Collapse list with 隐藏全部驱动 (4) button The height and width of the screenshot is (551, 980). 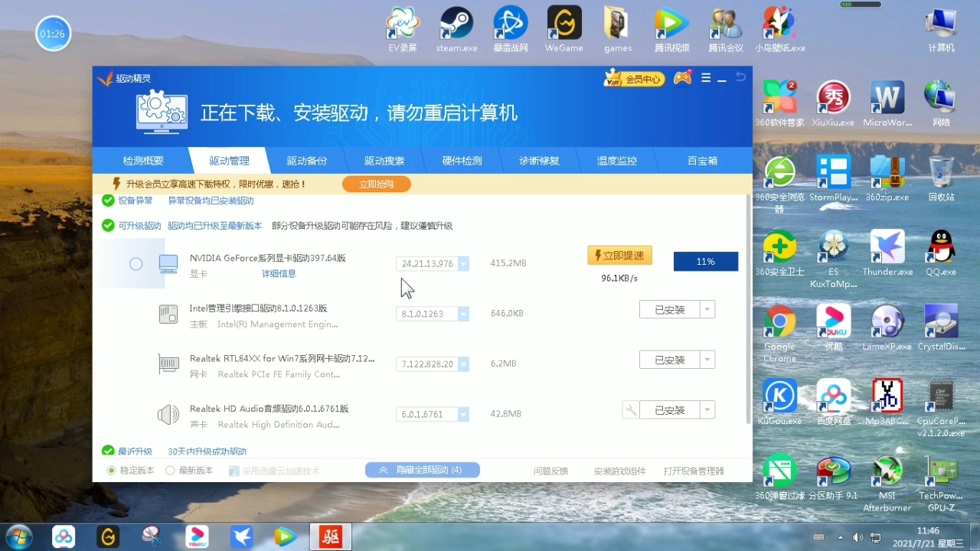[x=423, y=470]
